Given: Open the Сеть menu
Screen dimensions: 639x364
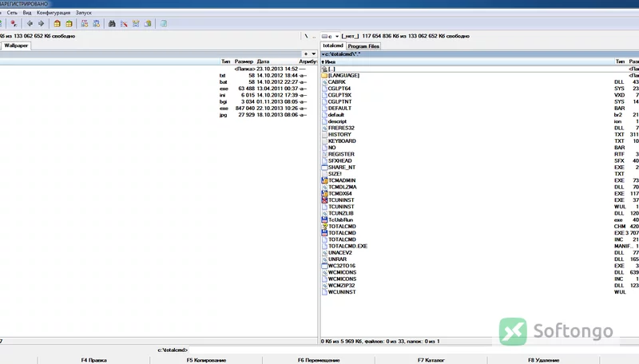Looking at the screenshot, I should click(x=12, y=13).
